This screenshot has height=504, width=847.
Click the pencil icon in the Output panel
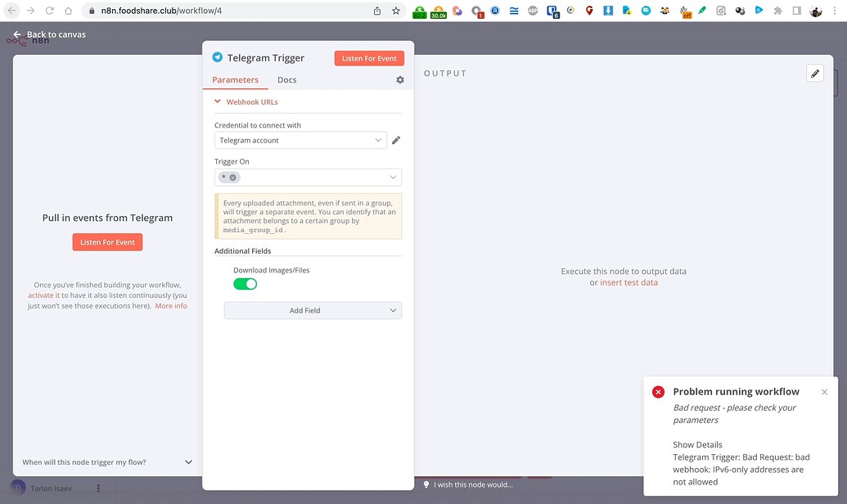[x=814, y=73]
